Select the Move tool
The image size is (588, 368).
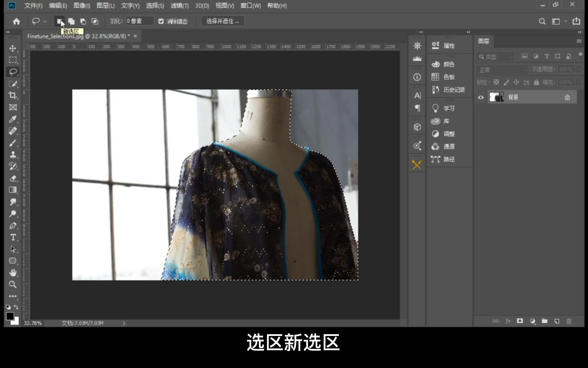13,48
